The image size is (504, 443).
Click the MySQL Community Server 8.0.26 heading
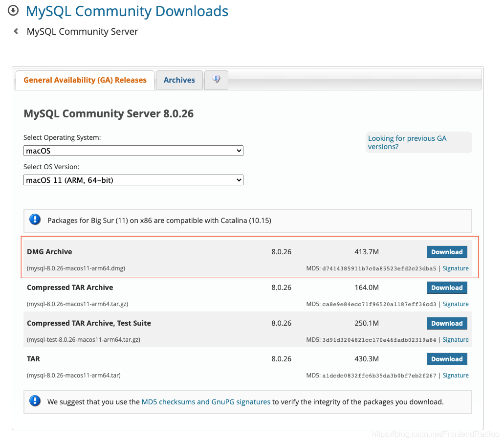click(109, 114)
